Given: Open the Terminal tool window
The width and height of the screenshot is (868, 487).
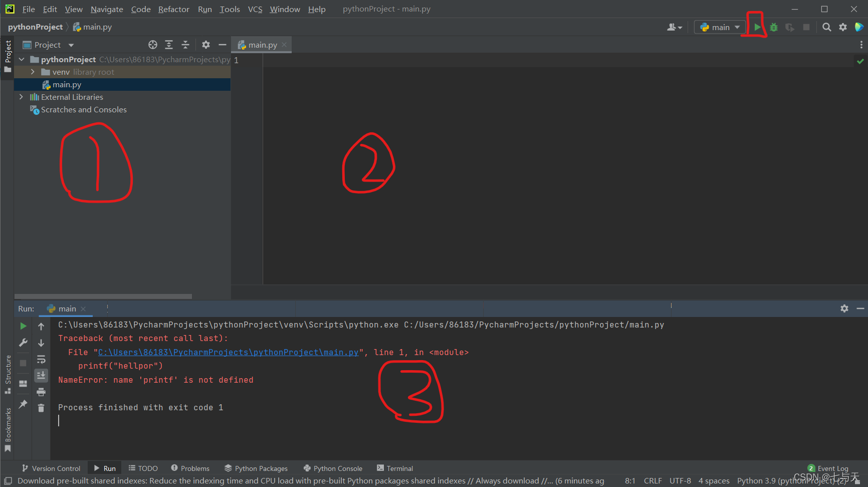Looking at the screenshot, I should point(395,468).
